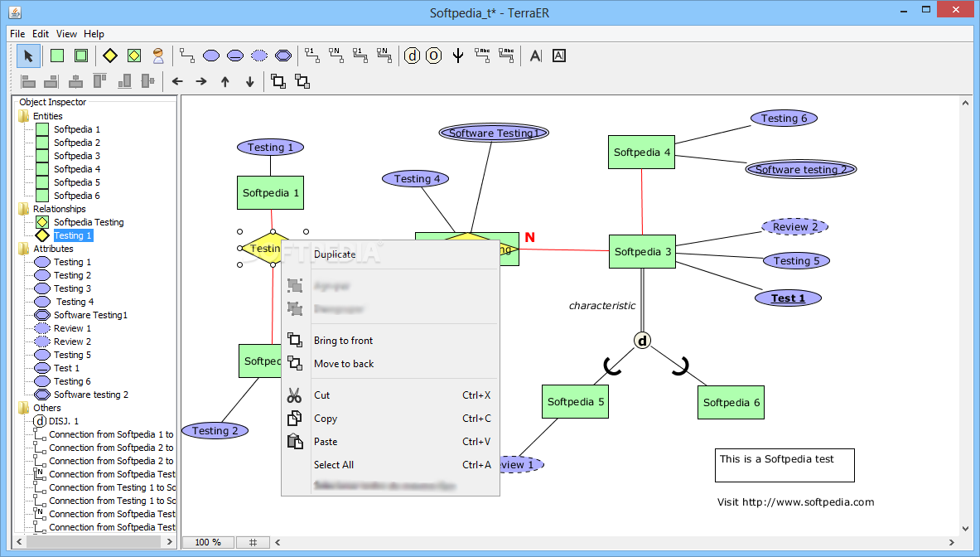Click the align right edges icon
This screenshot has width=980, height=557.
(51, 81)
